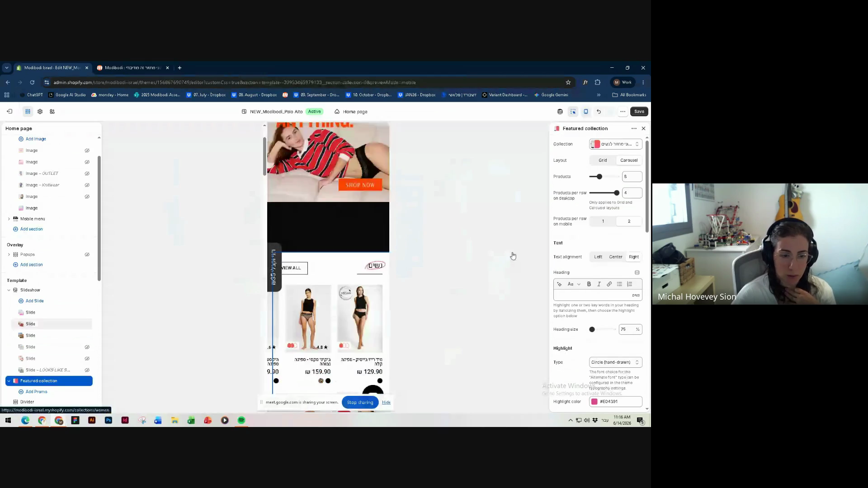Open Photoshop from the taskbar

pyautogui.click(x=108, y=420)
